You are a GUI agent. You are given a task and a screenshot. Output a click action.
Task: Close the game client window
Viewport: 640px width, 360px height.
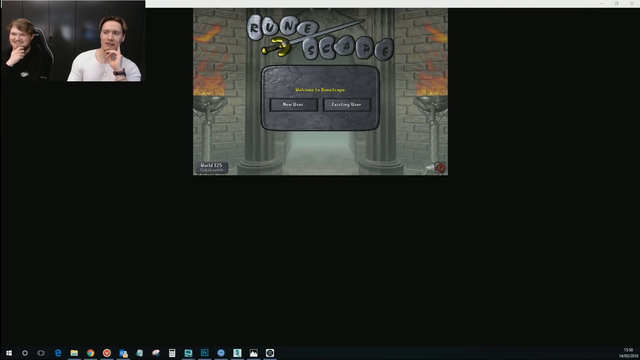(631, 3)
